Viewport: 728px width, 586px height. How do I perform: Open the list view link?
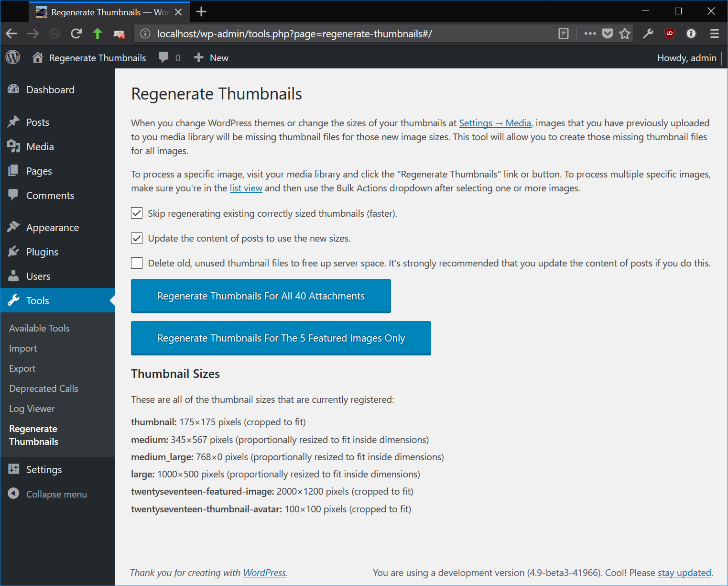coord(246,188)
